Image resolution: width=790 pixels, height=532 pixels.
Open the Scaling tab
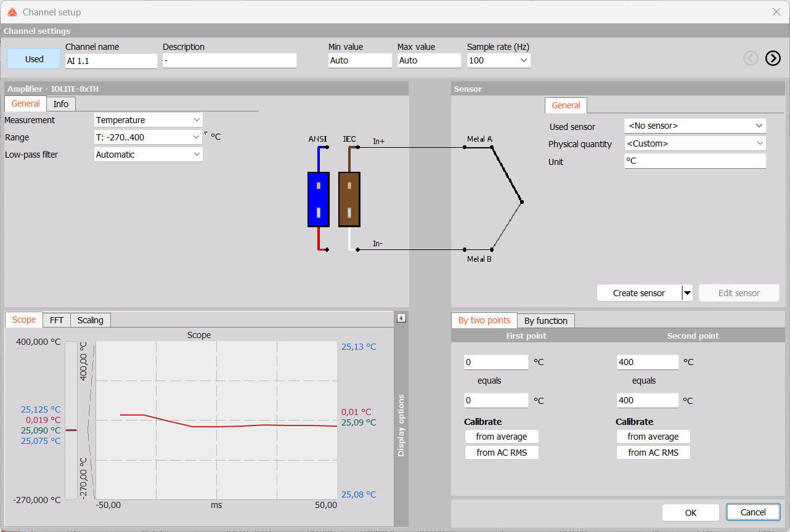(x=91, y=320)
